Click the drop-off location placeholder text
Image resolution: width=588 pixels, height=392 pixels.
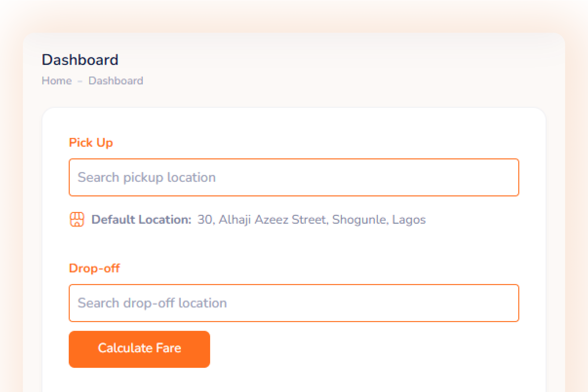tap(152, 303)
